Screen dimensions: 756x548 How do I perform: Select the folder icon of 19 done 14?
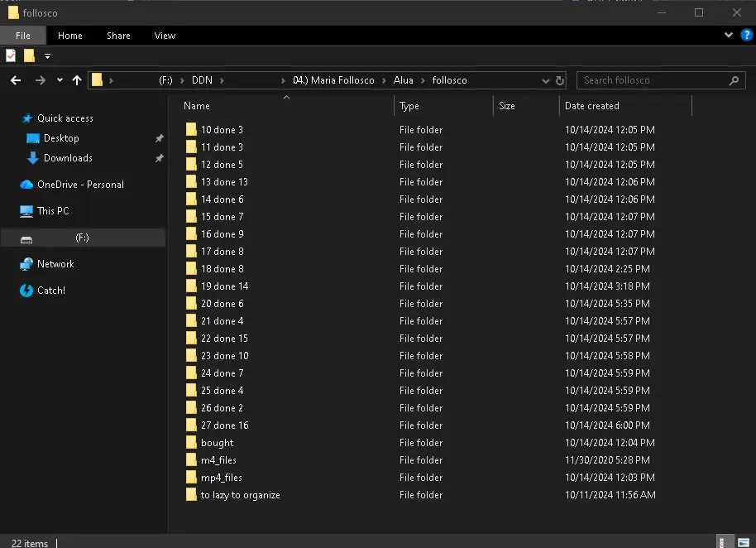pyautogui.click(x=191, y=286)
